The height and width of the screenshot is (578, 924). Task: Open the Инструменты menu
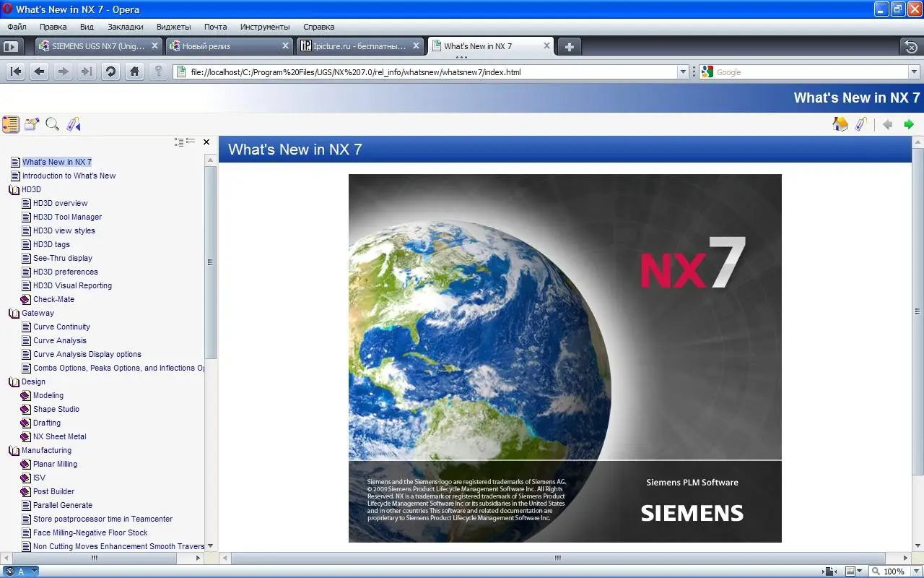[265, 27]
